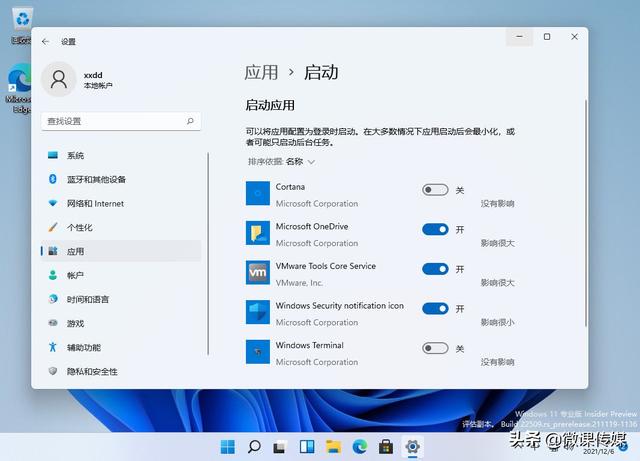Click the 应用 apps icon in sidebar
The height and width of the screenshot is (461, 640).
[x=53, y=251]
